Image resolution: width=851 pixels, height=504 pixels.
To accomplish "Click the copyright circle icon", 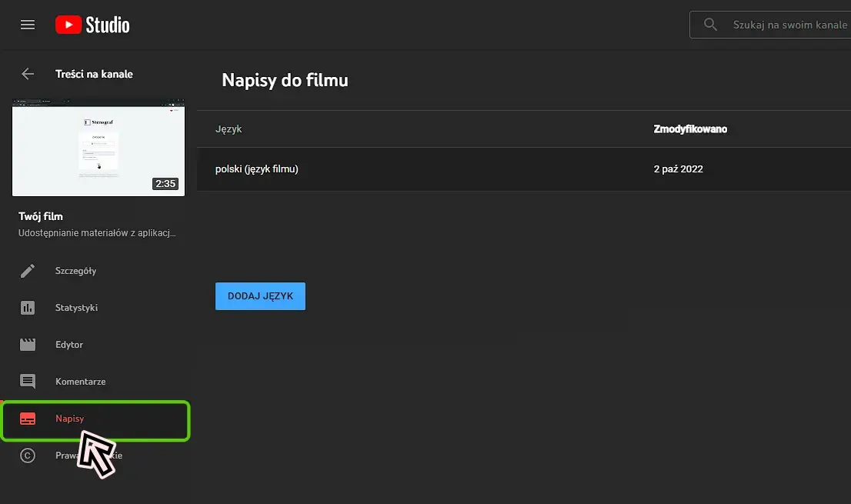I will point(28,456).
